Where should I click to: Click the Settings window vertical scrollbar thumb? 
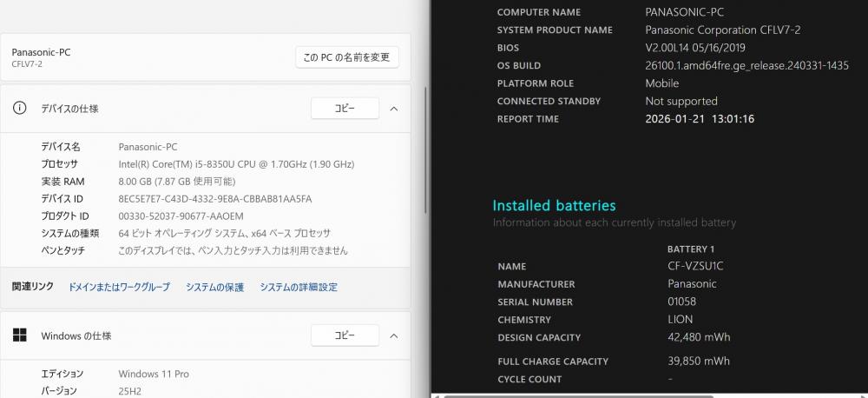[x=425, y=149]
